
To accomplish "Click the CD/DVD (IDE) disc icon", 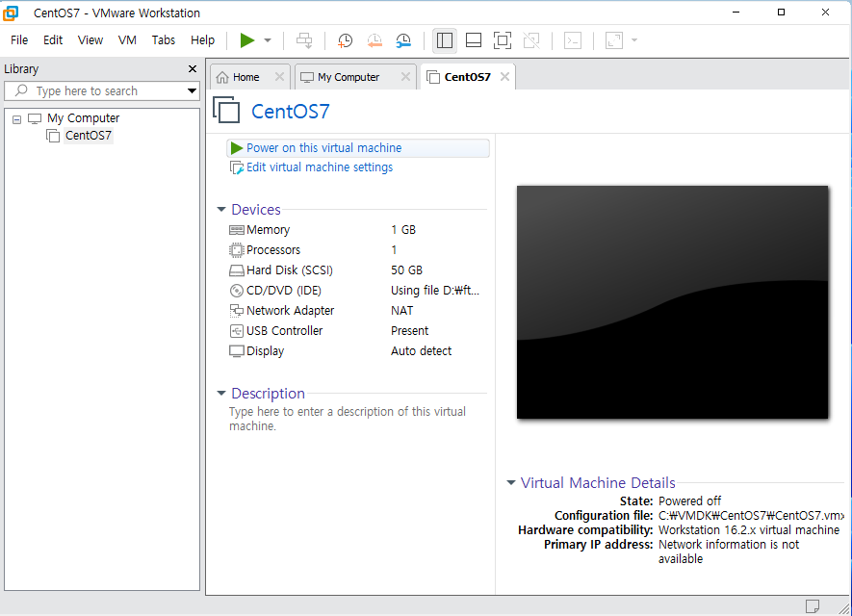I will click(x=237, y=291).
